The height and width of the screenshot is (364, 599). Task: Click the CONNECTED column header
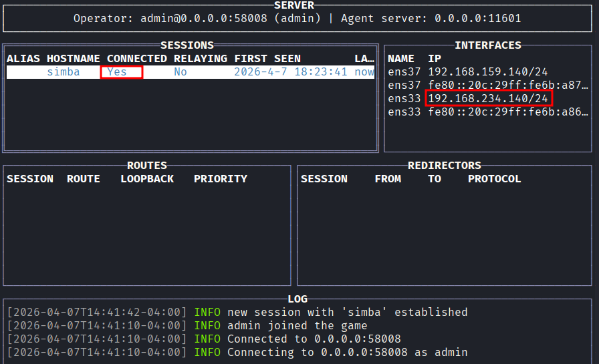[x=137, y=59]
